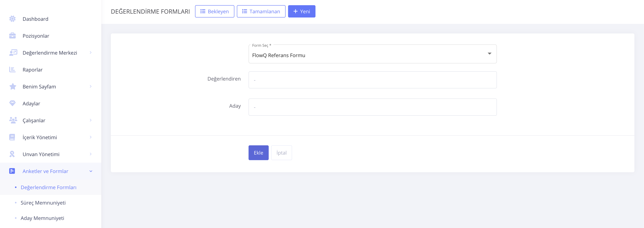
Task: Click the Unvan Yönetimi ribbon icon
Action: coord(12,154)
